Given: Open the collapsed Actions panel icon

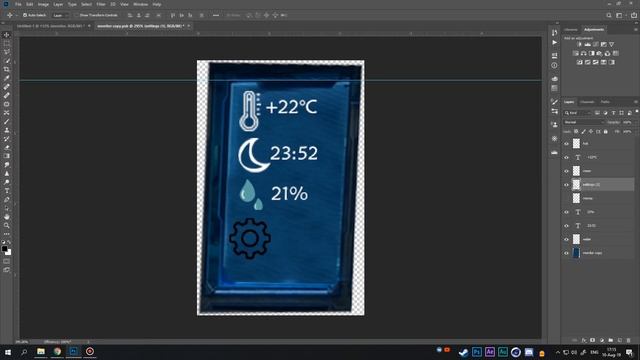Looking at the screenshot, I should point(554,42).
